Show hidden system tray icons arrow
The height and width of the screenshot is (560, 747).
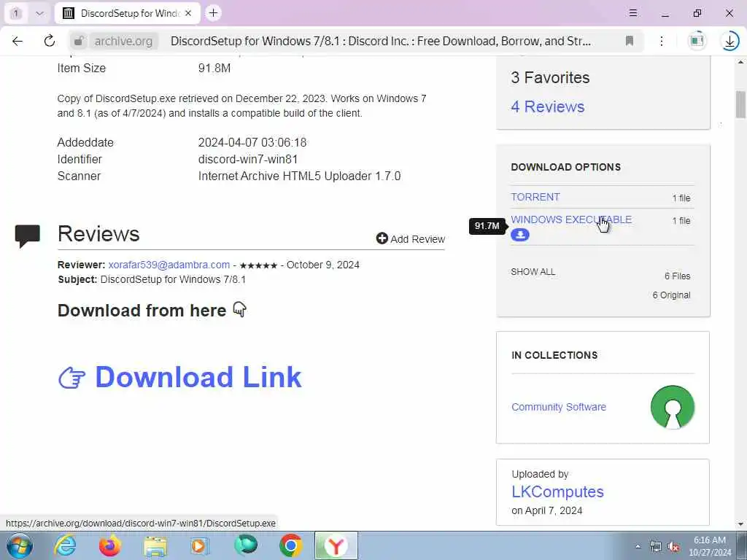638,547
